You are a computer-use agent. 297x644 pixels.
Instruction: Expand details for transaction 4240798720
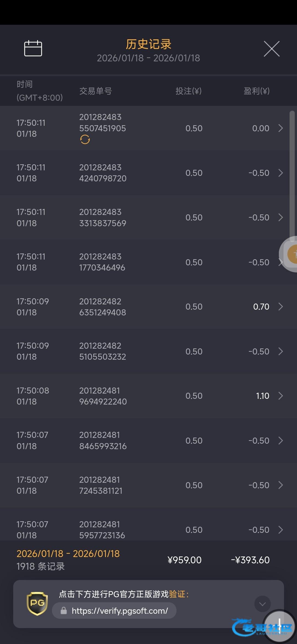point(280,173)
